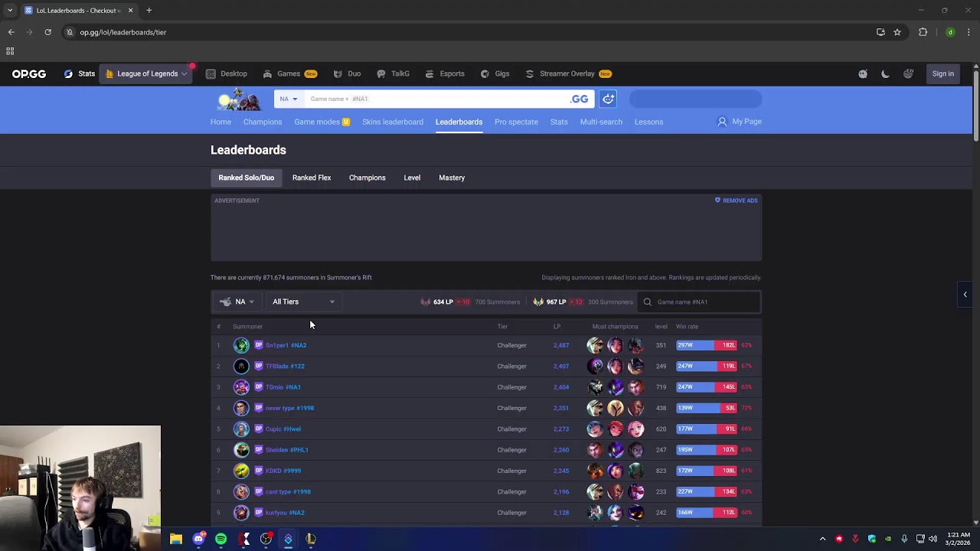Open Cupic #Hwei summoner profile
Image resolution: width=980 pixels, height=551 pixels.
coord(283,429)
